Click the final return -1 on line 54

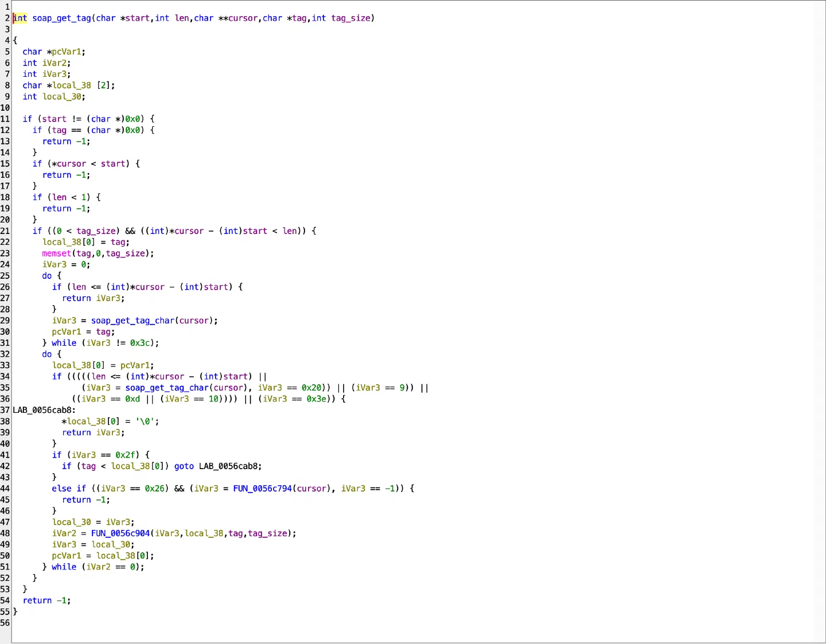tap(45, 600)
